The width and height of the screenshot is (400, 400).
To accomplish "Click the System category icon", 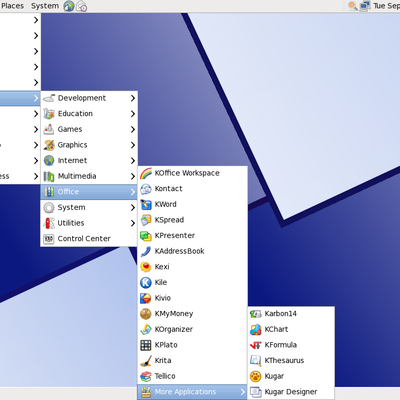I will tap(49, 207).
